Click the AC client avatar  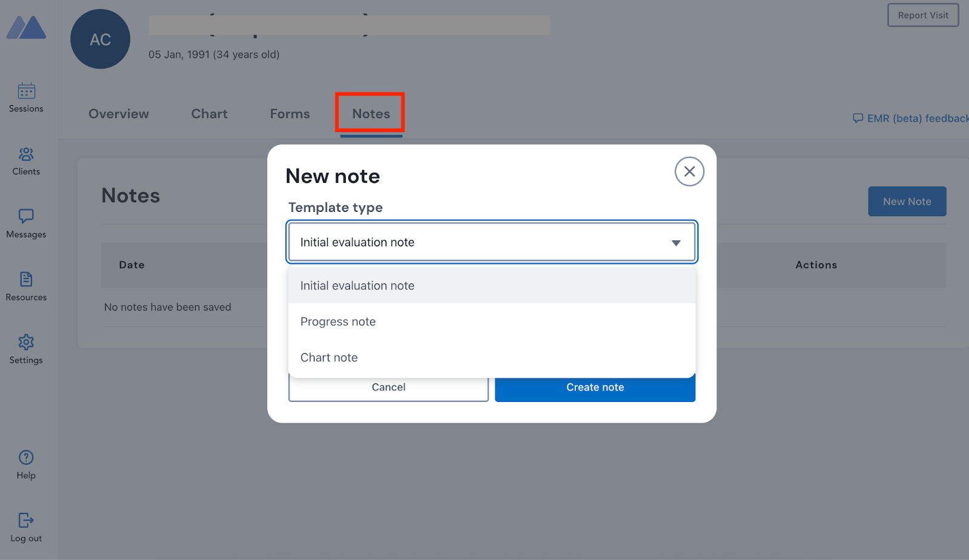tap(100, 39)
